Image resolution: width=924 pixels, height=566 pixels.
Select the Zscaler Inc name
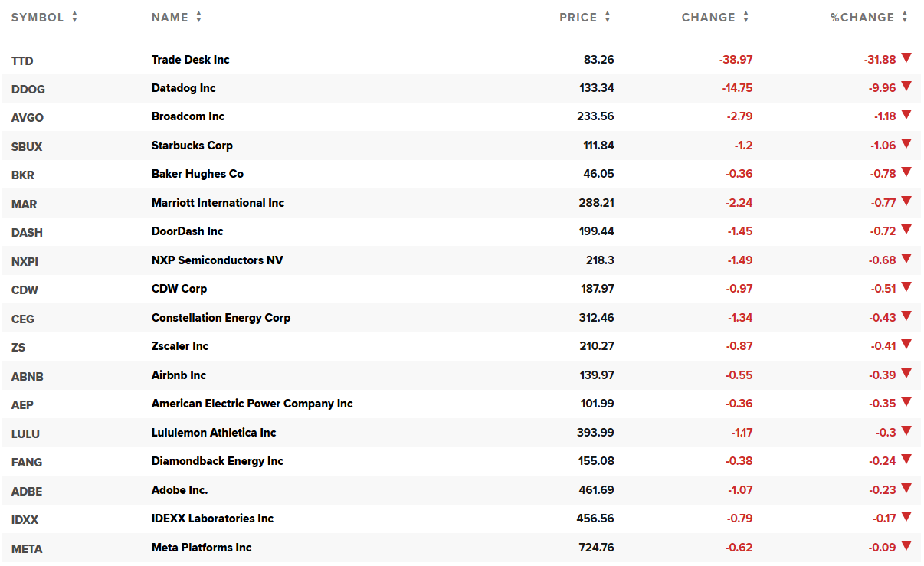180,346
